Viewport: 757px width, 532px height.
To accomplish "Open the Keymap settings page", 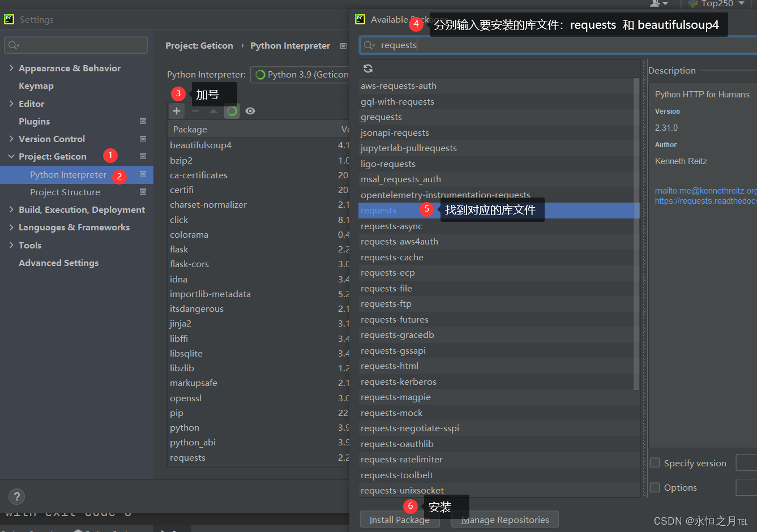I will click(x=36, y=86).
